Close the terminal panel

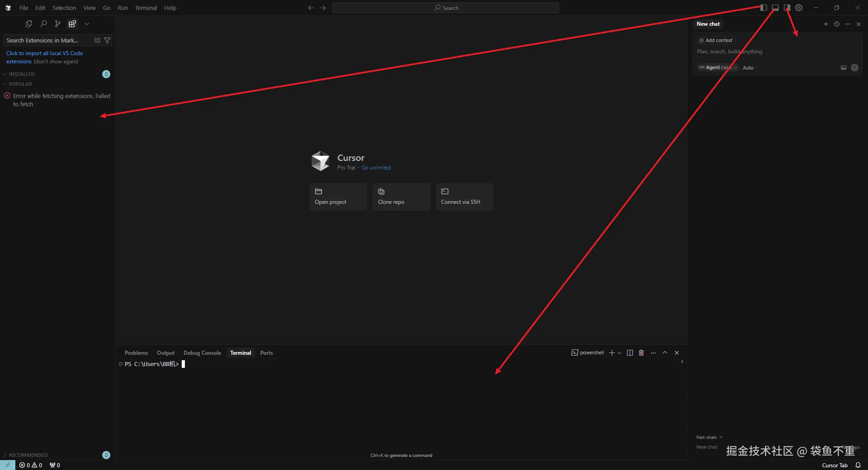(x=677, y=352)
